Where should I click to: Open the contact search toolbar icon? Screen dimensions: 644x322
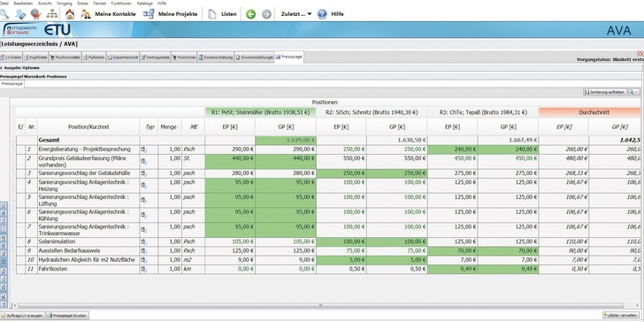coord(19,14)
